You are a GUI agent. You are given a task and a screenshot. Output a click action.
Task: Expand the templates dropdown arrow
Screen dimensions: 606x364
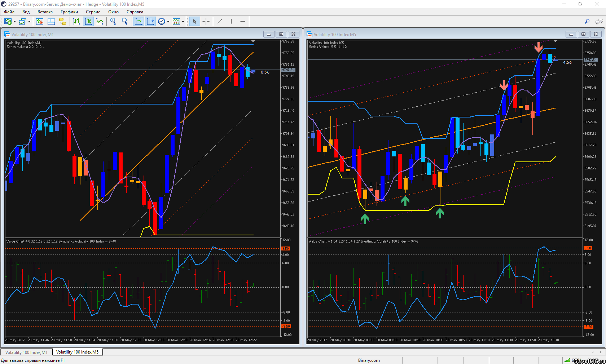(x=183, y=22)
